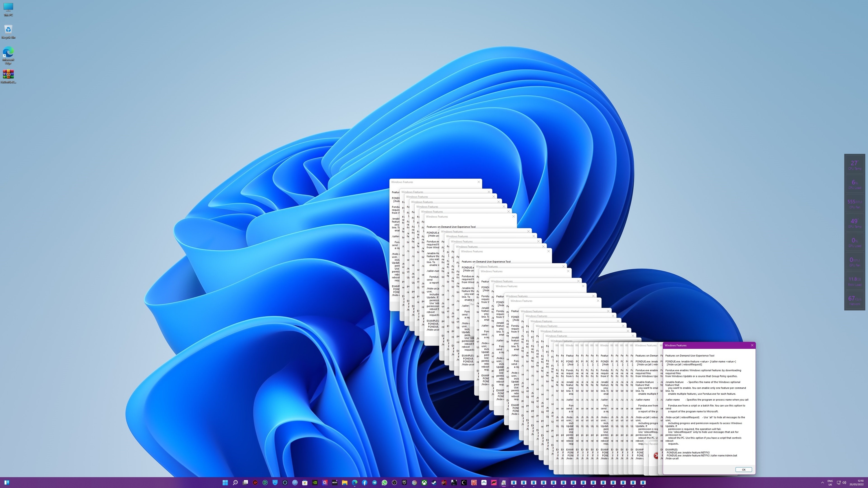Screen dimensions: 868x488
Task: Click red error icon behind the front dialog
Action: (x=656, y=456)
